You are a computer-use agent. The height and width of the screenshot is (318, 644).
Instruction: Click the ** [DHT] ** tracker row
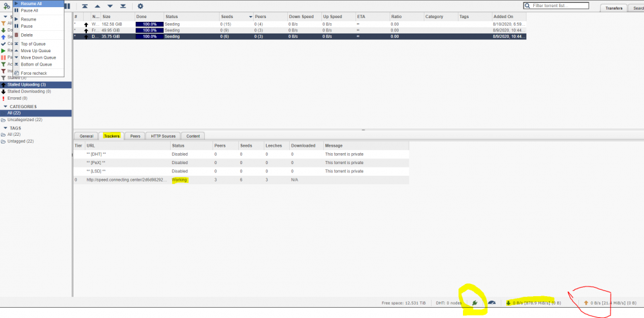241,154
